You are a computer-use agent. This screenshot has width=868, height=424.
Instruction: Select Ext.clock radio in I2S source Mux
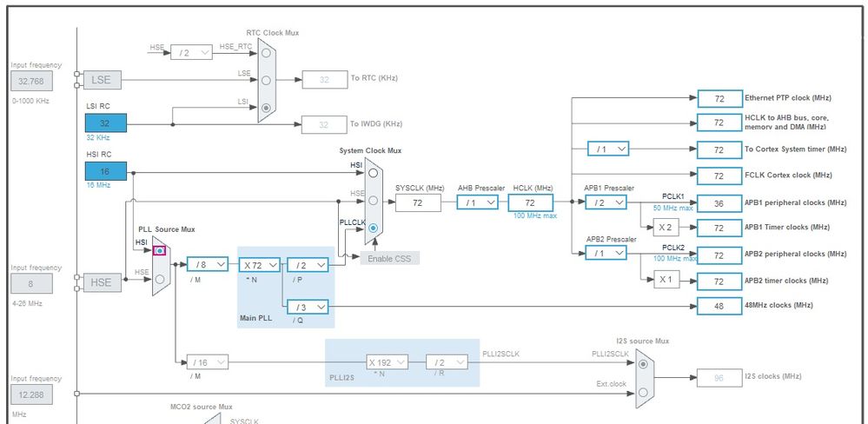[643, 392]
